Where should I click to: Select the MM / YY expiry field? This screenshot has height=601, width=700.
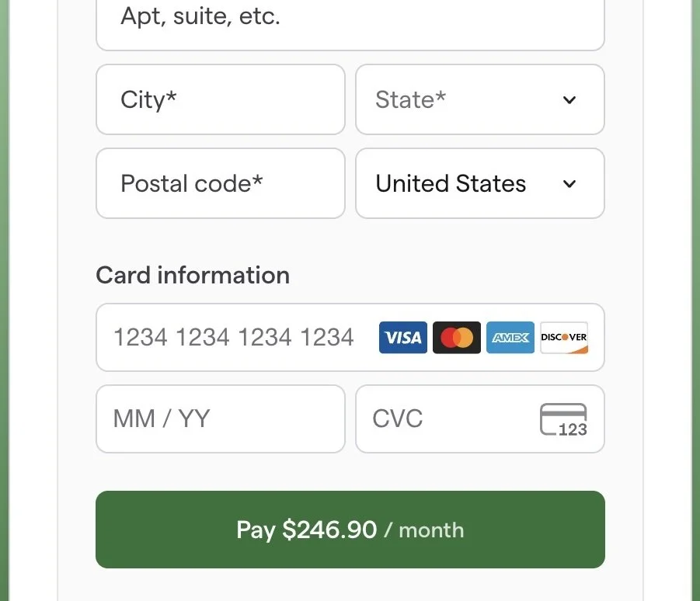[x=221, y=419]
